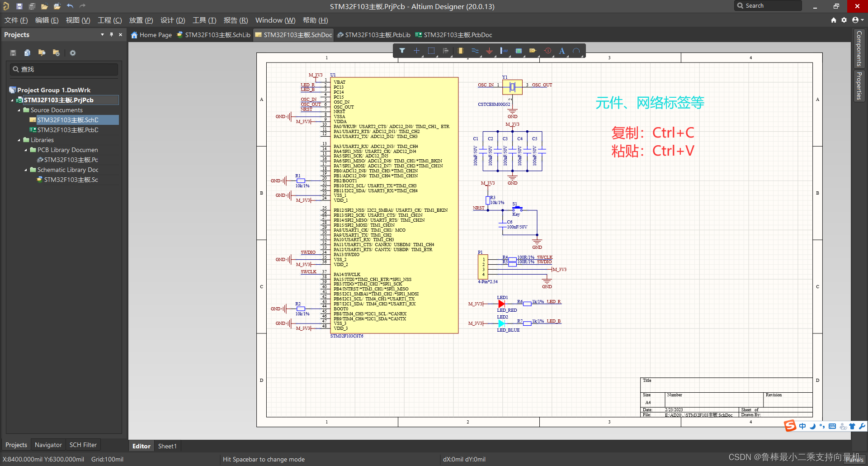The image size is (868, 466).
Task: Click the rectangular selection tool icon
Action: click(x=431, y=51)
